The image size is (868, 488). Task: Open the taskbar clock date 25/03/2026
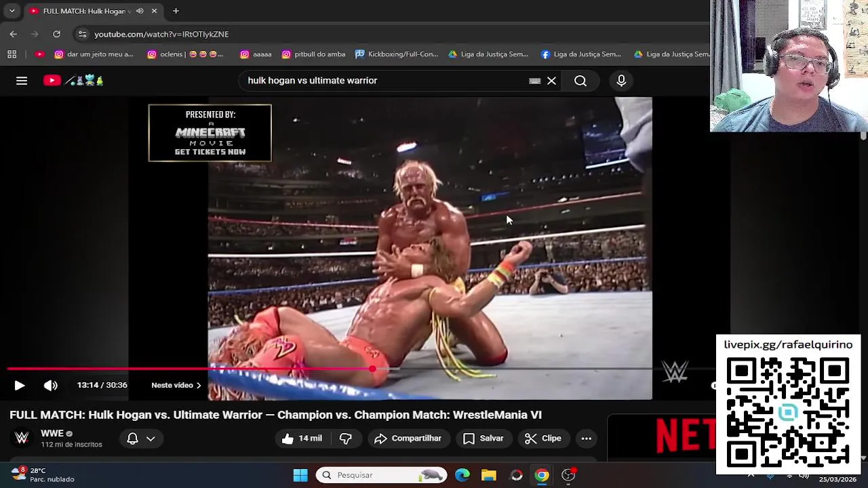[837, 479]
